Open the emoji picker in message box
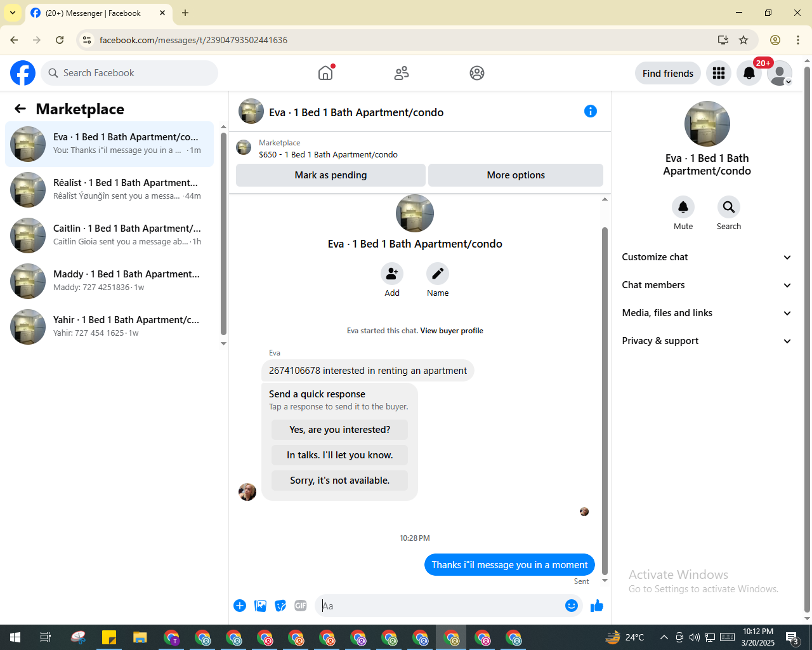Screen dimensions: 812x650 pos(572,606)
